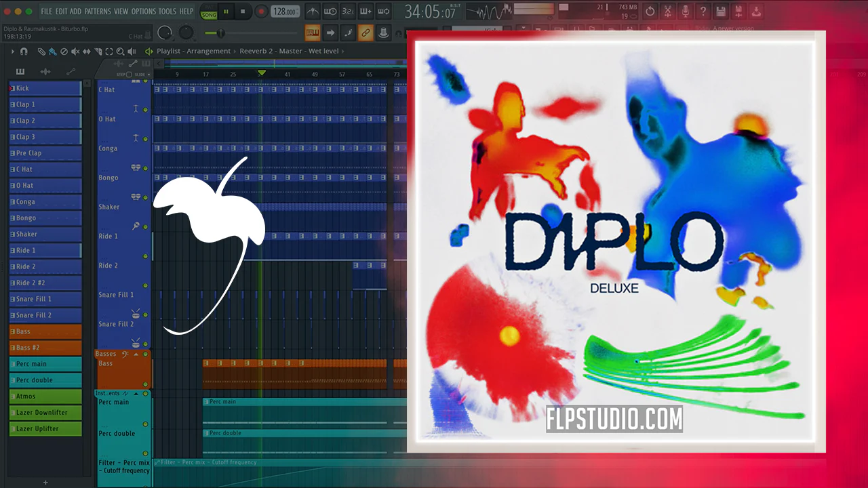The image size is (868, 488).
Task: Open the playlist options arrow menu
Action: click(12, 52)
